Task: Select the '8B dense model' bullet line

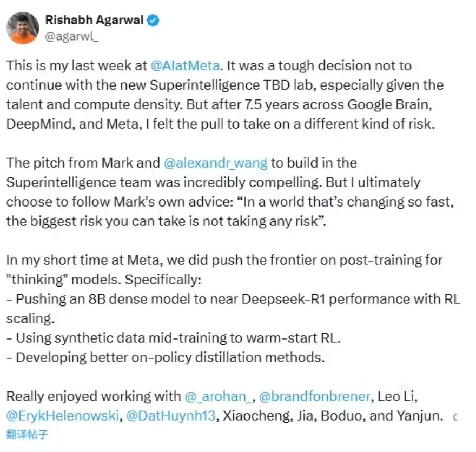Action: [x=234, y=309]
